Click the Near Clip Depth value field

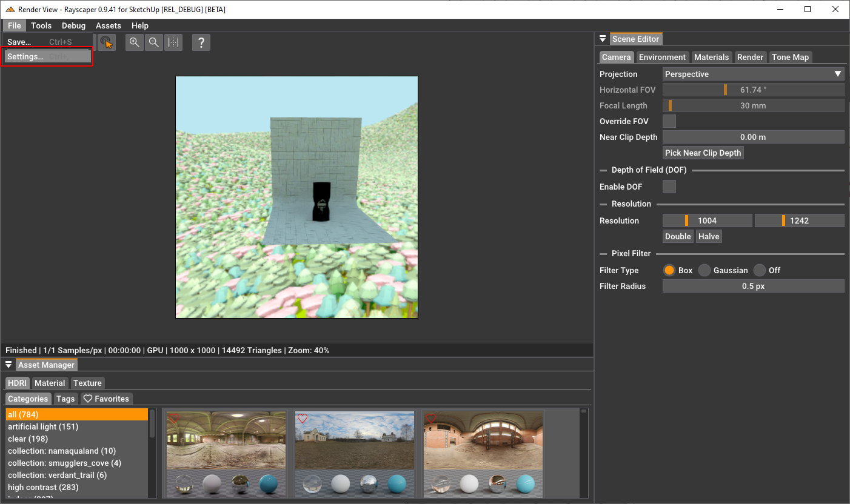(753, 137)
